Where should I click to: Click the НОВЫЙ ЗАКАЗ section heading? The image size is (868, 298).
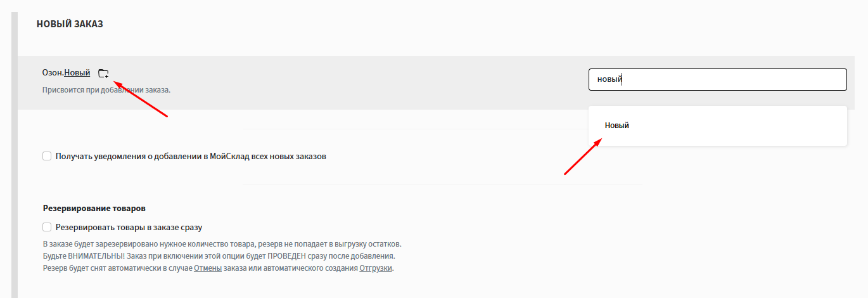pos(70,24)
